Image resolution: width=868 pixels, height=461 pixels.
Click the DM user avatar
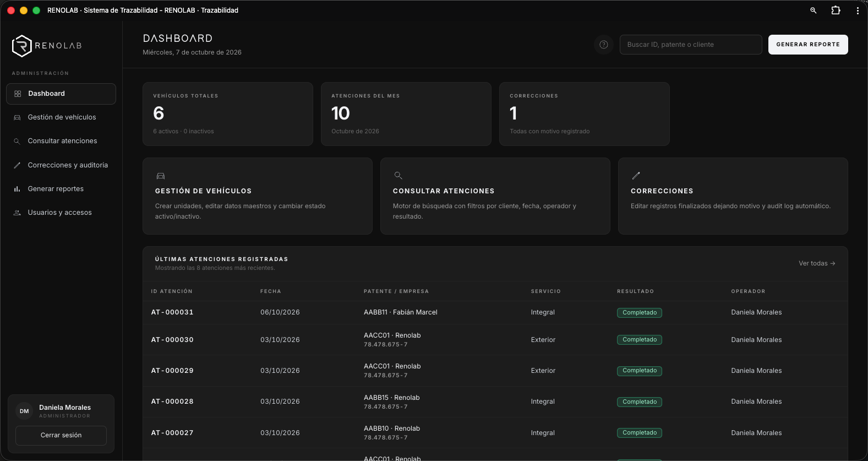[24, 411]
